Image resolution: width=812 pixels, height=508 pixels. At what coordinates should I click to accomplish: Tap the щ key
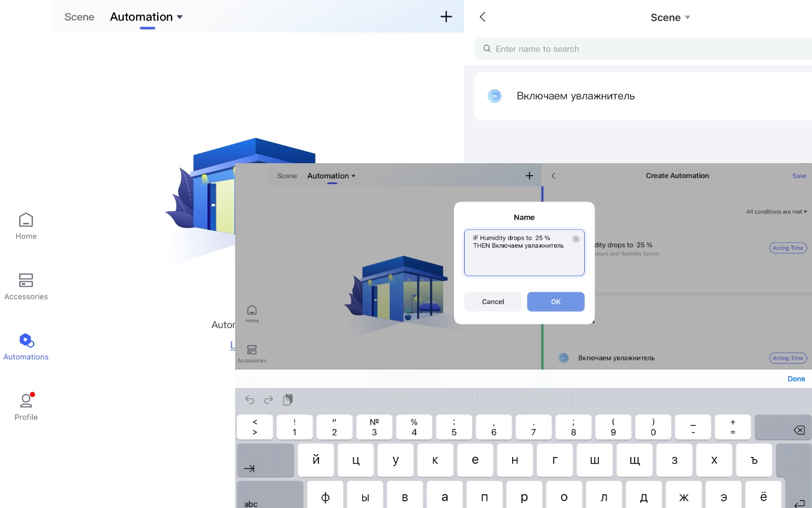pyautogui.click(x=634, y=460)
